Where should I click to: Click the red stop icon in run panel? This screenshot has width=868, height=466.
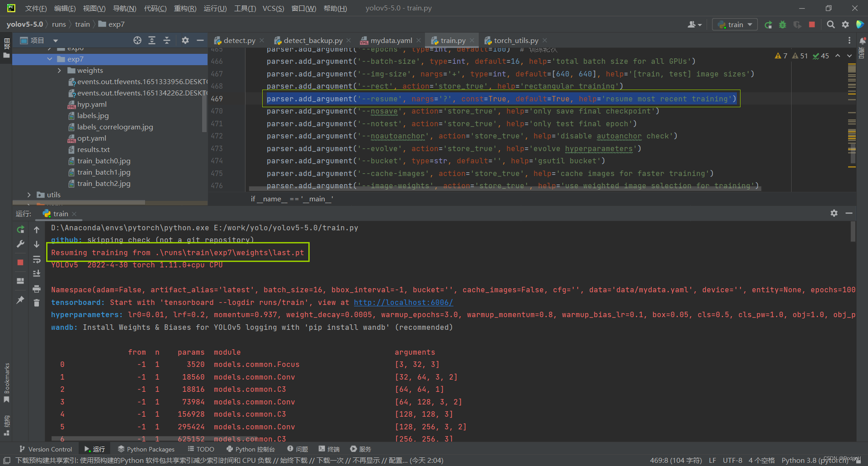tap(20, 262)
